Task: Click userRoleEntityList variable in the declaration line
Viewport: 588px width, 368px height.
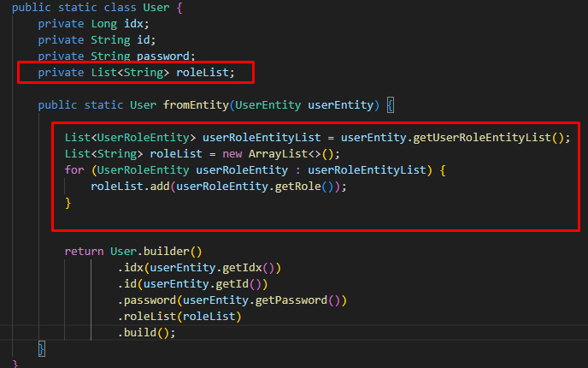Action: tap(262, 138)
